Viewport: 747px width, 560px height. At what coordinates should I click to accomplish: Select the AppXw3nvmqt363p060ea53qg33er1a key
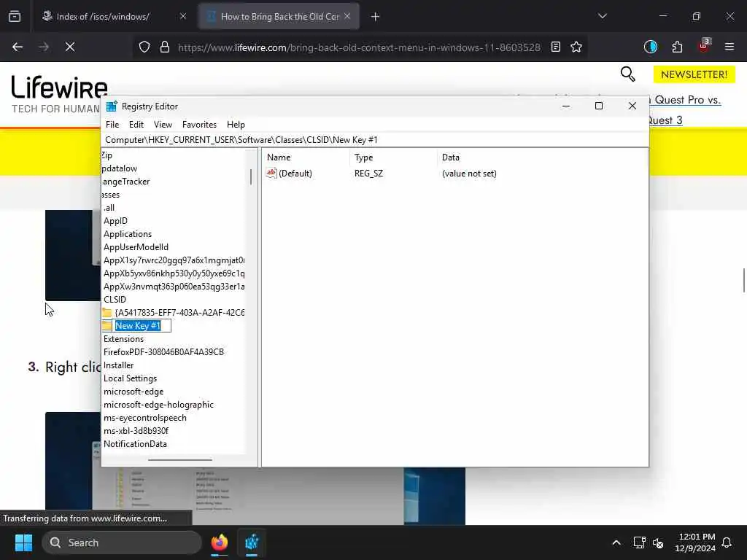click(174, 287)
